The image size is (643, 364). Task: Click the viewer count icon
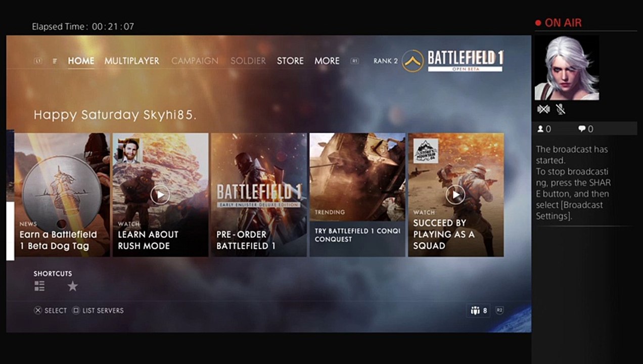click(540, 129)
